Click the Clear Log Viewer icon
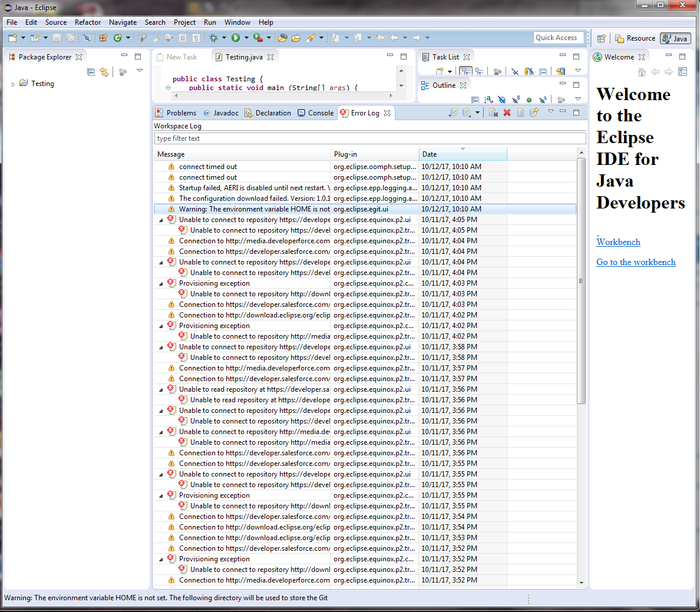700x612 pixels. [493, 113]
